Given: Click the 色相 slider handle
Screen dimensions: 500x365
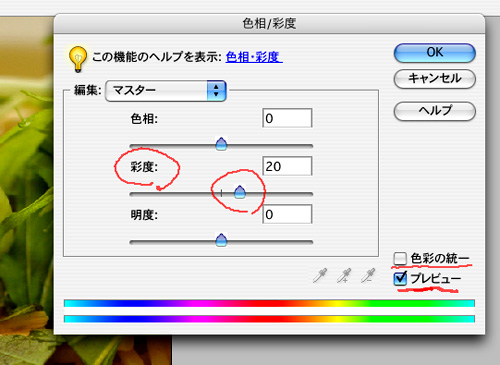Looking at the screenshot, I should tap(221, 144).
